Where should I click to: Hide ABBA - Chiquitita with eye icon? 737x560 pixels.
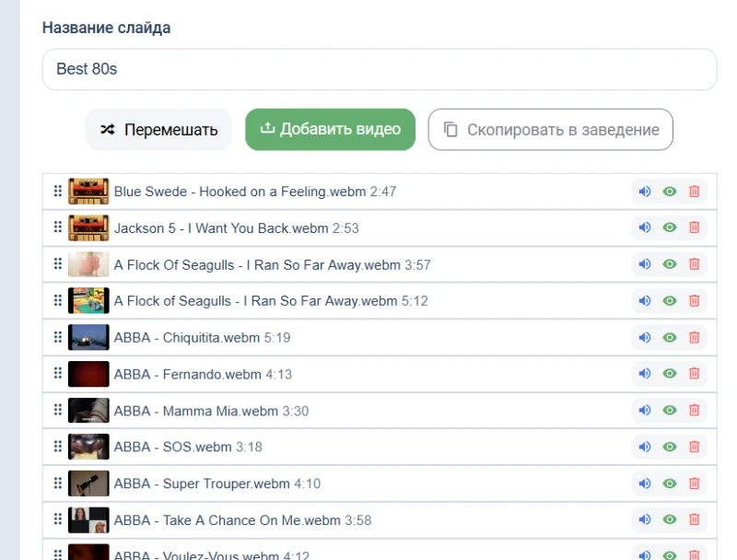670,337
